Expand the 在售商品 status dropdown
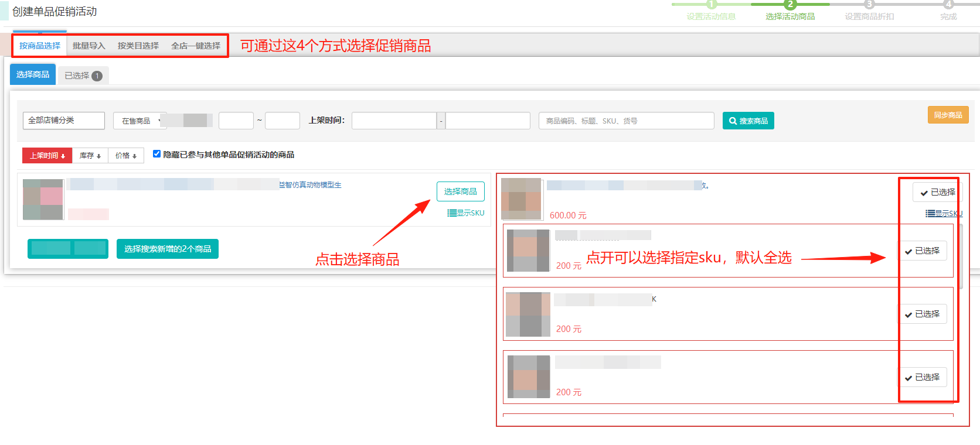The width and height of the screenshot is (980, 445). tap(139, 121)
